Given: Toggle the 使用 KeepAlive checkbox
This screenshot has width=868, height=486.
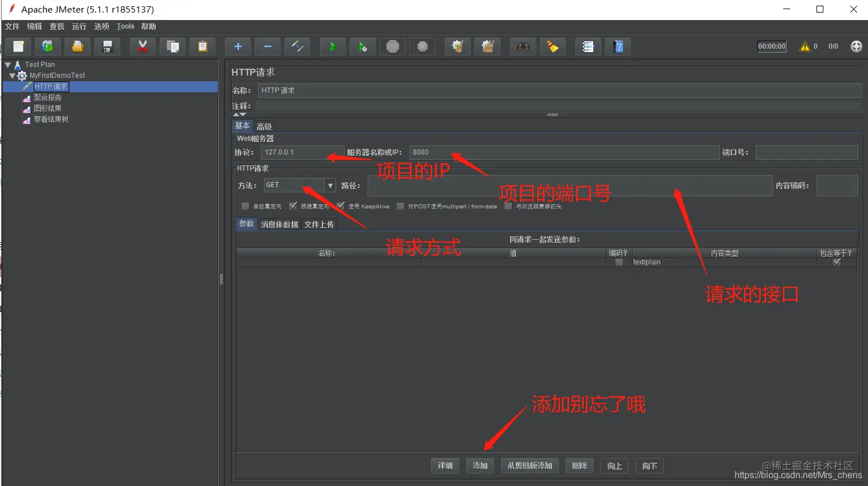Looking at the screenshot, I should [341, 206].
